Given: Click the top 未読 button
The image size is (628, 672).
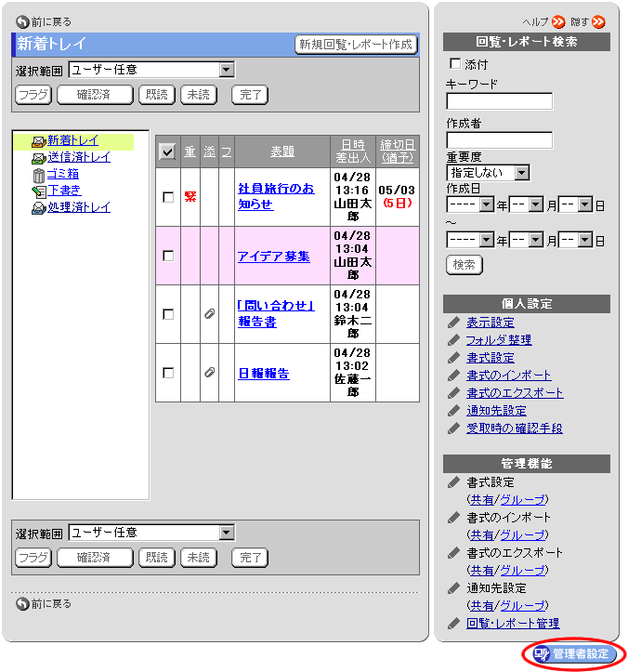Looking at the screenshot, I should [x=199, y=95].
